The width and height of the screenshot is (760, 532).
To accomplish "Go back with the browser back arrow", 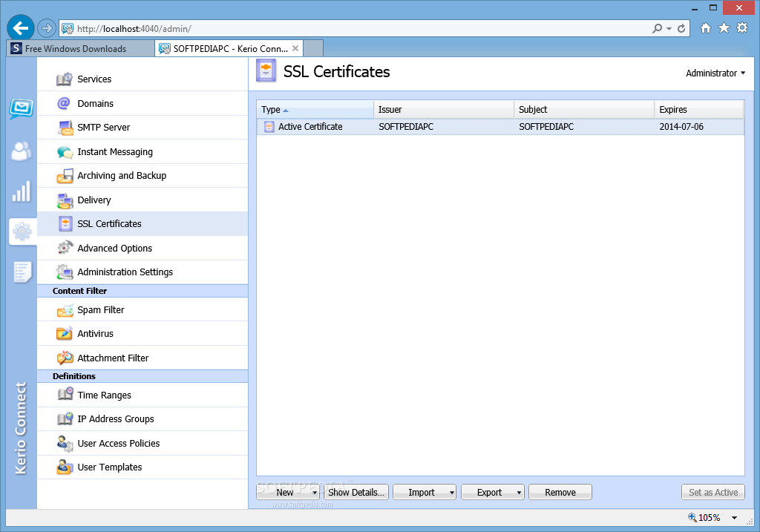I will point(21,28).
